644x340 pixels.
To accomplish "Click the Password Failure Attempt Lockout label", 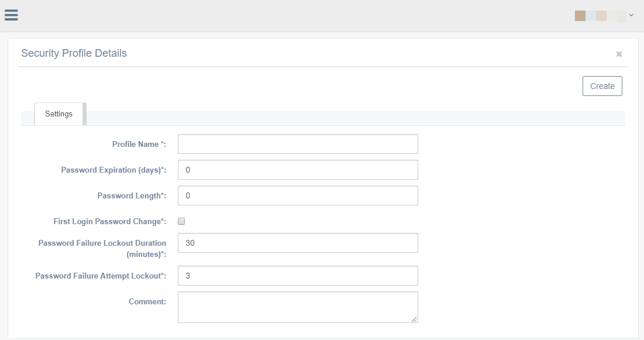I will (x=101, y=276).
